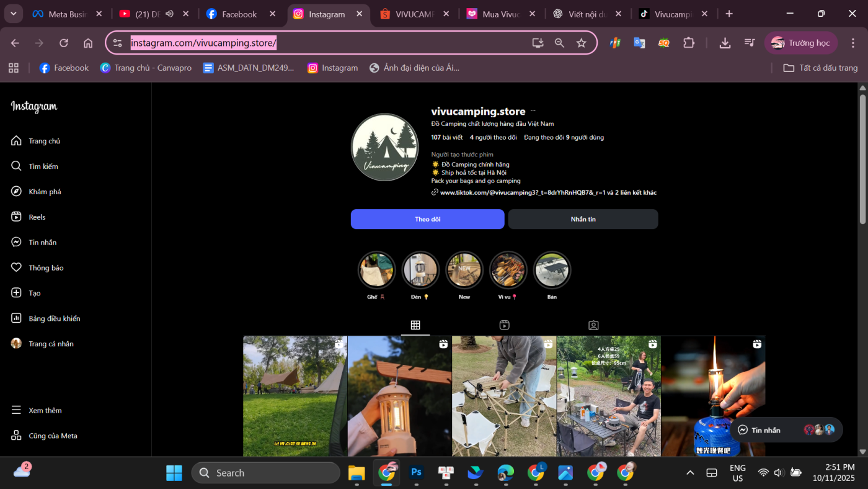Image resolution: width=868 pixels, height=489 pixels.
Task: Bookmark this page with the star
Action: pos(581,43)
